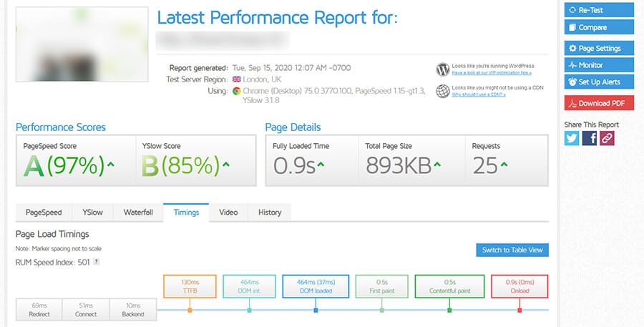Open Page Settings

599,48
